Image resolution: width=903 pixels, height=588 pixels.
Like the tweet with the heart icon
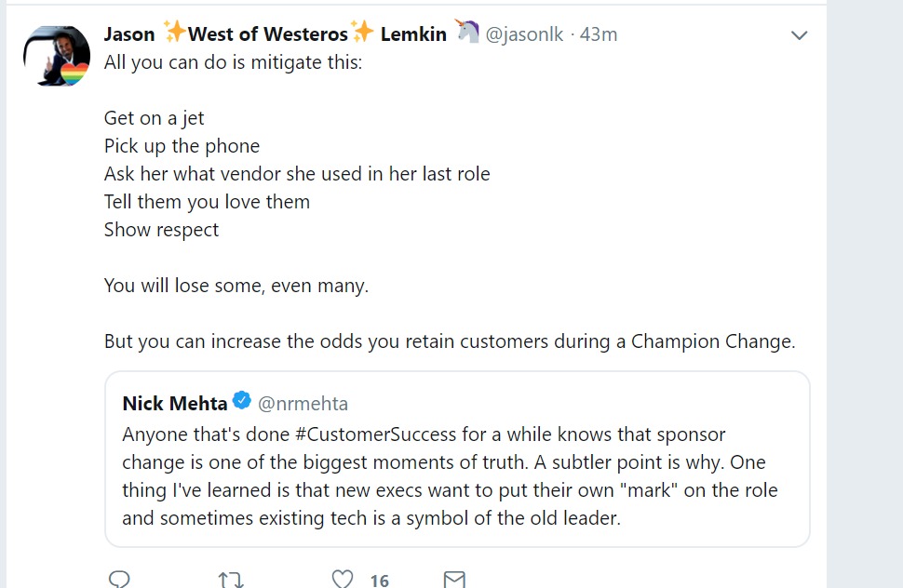343,580
